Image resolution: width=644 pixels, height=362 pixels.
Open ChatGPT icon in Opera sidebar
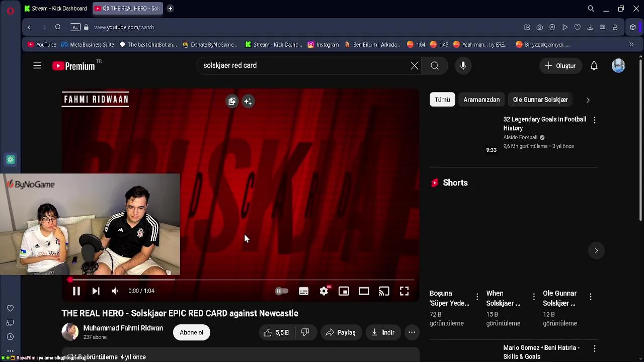click(11, 160)
